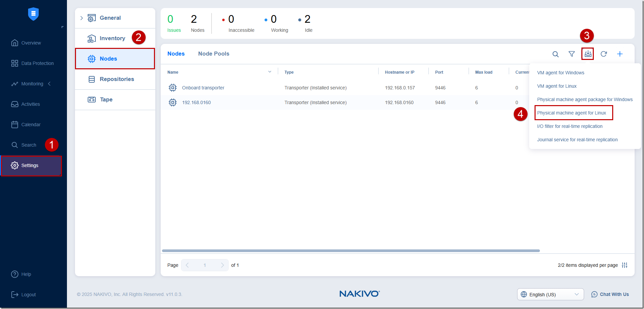Select the Nodes settings icon

(x=92, y=59)
